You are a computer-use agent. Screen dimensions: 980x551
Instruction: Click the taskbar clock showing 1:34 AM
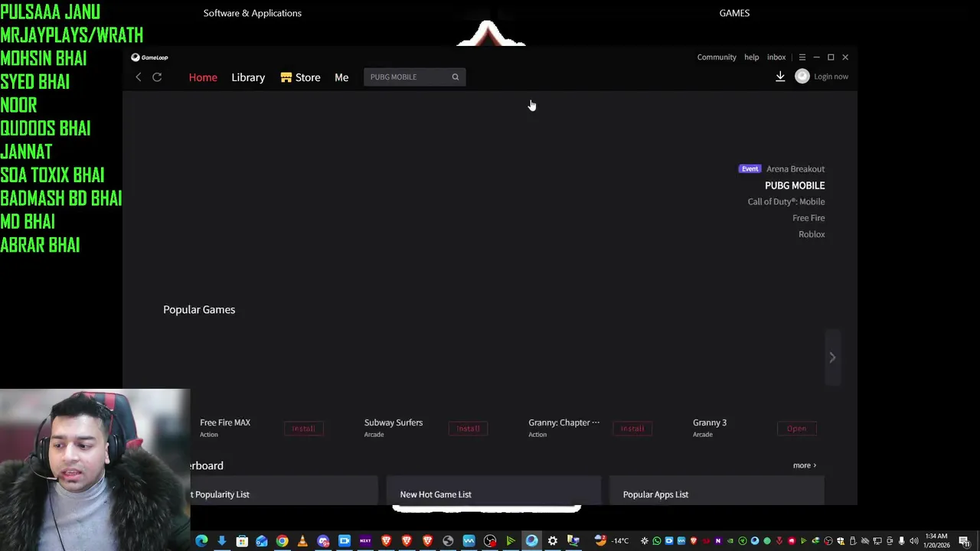click(936, 541)
